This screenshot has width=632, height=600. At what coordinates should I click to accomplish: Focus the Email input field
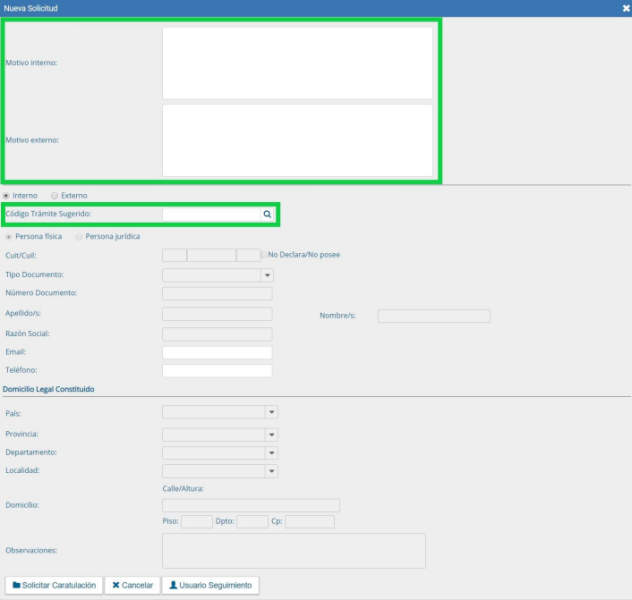click(x=217, y=352)
